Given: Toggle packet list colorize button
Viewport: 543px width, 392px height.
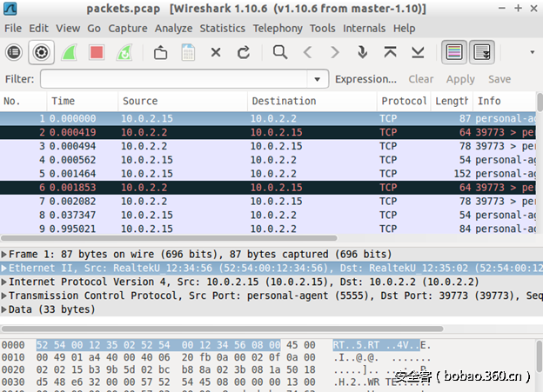Looking at the screenshot, I should pos(453,52).
